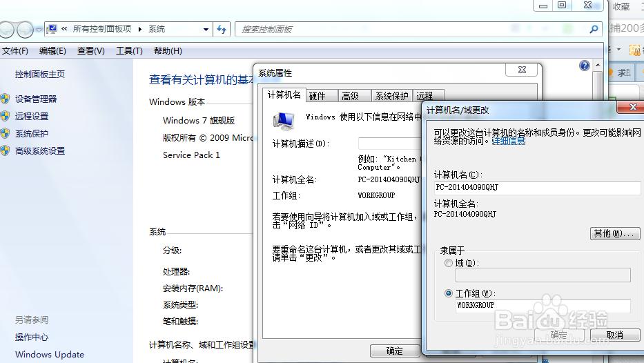Image resolution: width=644 pixels, height=363 pixels.
Task: Click the blue help question mark icon
Action: (585, 66)
